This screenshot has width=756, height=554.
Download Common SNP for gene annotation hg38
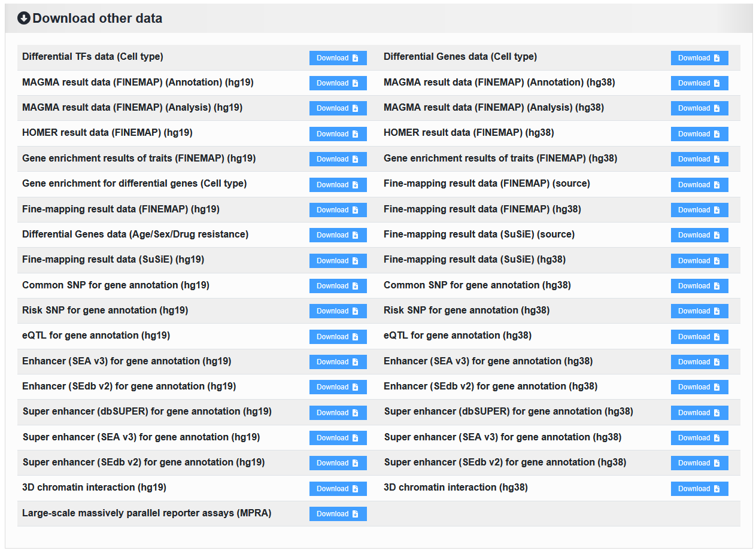pos(700,286)
